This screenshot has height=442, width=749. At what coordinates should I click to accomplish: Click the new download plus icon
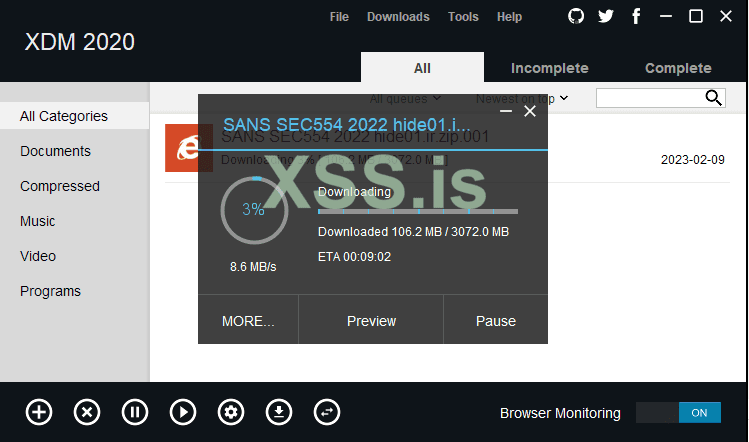click(39, 412)
